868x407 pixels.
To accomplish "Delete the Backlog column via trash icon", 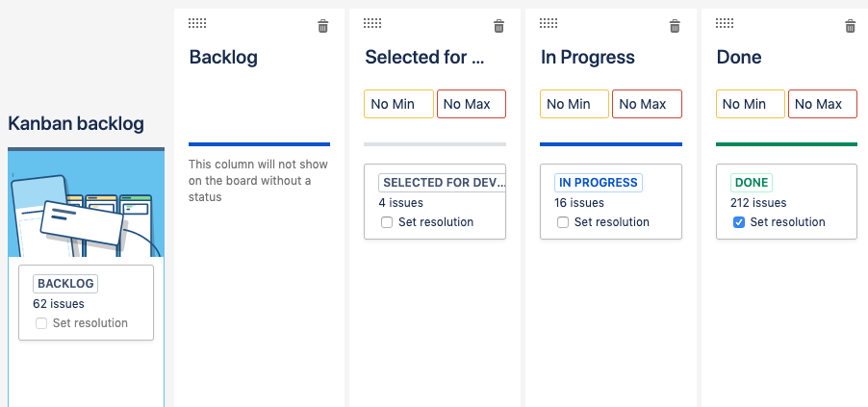I will pos(323,26).
